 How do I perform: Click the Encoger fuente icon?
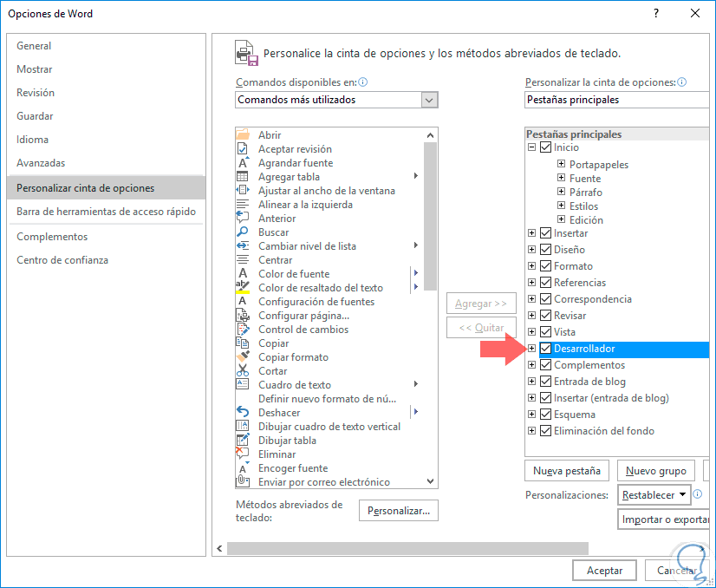[243, 467]
